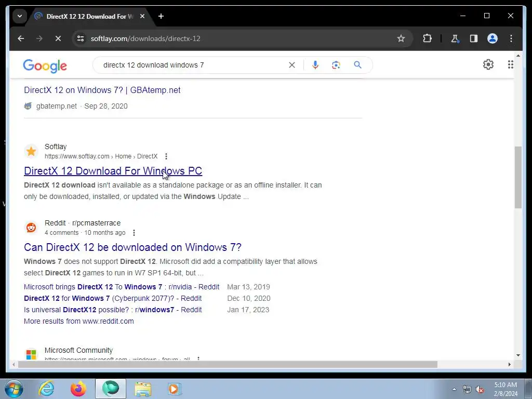
Task: Open Is universal DirectX12 possible link
Action: click(x=113, y=310)
